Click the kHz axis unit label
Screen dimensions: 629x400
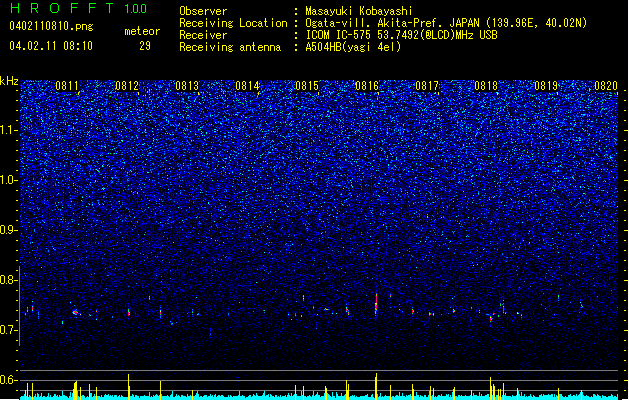pyautogui.click(x=9, y=81)
